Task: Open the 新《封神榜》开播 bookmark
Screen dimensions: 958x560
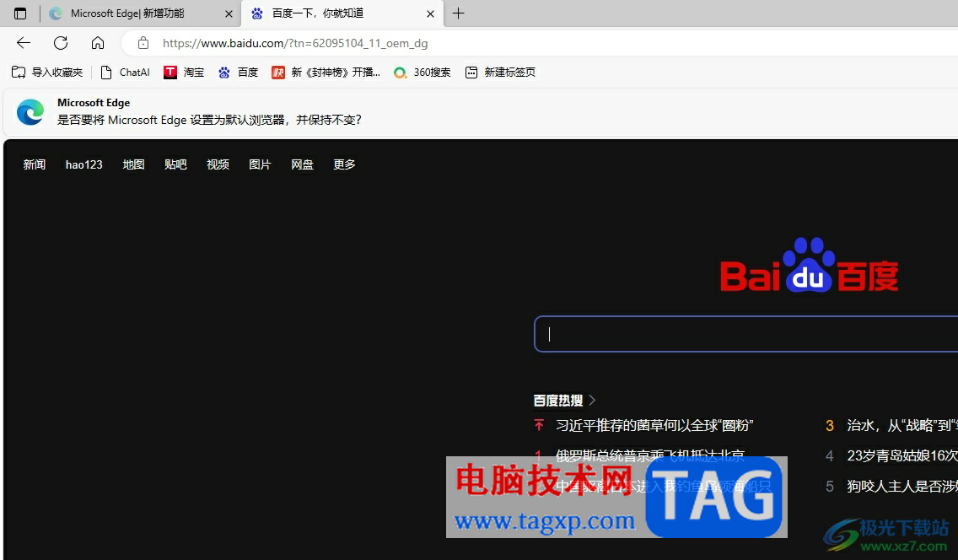Action: 326,72
